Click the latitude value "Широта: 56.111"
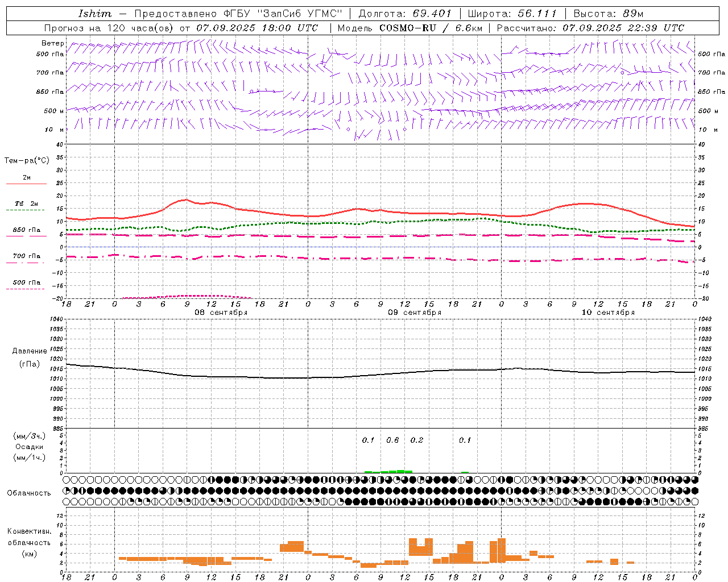The image size is (728, 582). 512,14
